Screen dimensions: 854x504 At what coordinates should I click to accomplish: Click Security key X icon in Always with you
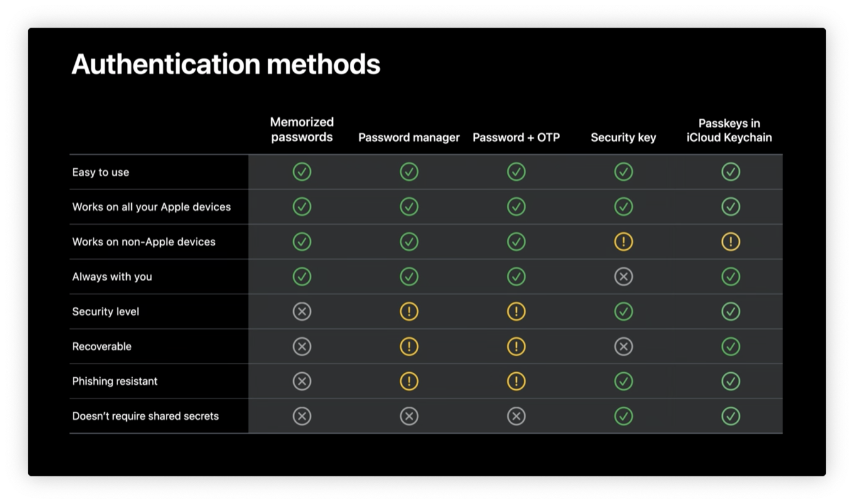[624, 277]
